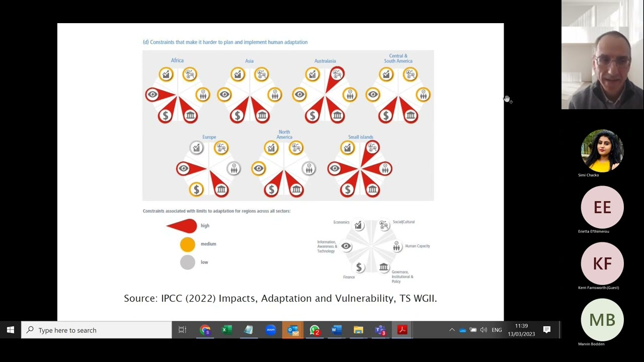Open the notepad app next to Excel
The image size is (644, 362).
(249, 330)
